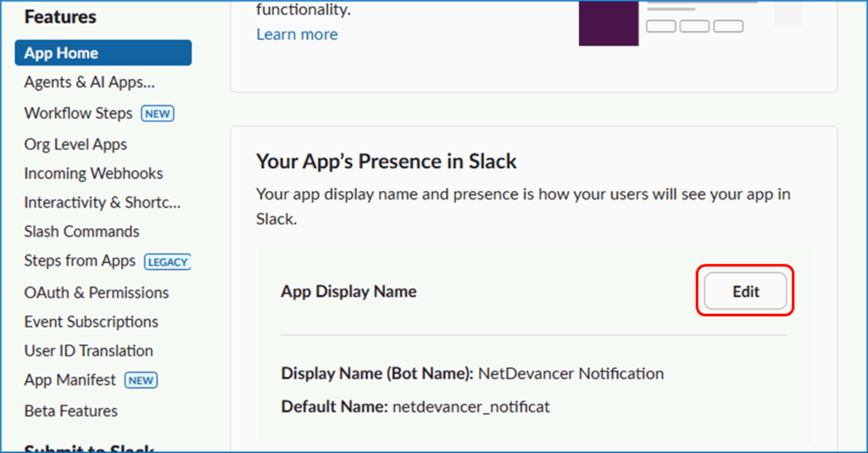Go to Event Subscriptions
Image resolution: width=868 pixels, height=453 pixels.
point(91,322)
